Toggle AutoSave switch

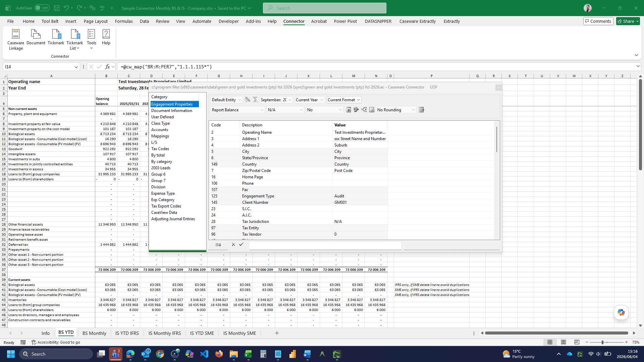(x=42, y=8)
